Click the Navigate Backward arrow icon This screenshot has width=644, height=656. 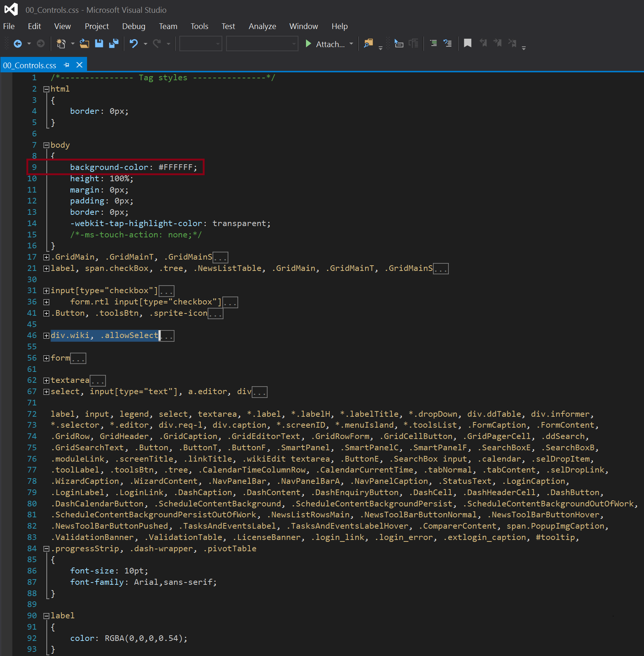[x=18, y=44]
